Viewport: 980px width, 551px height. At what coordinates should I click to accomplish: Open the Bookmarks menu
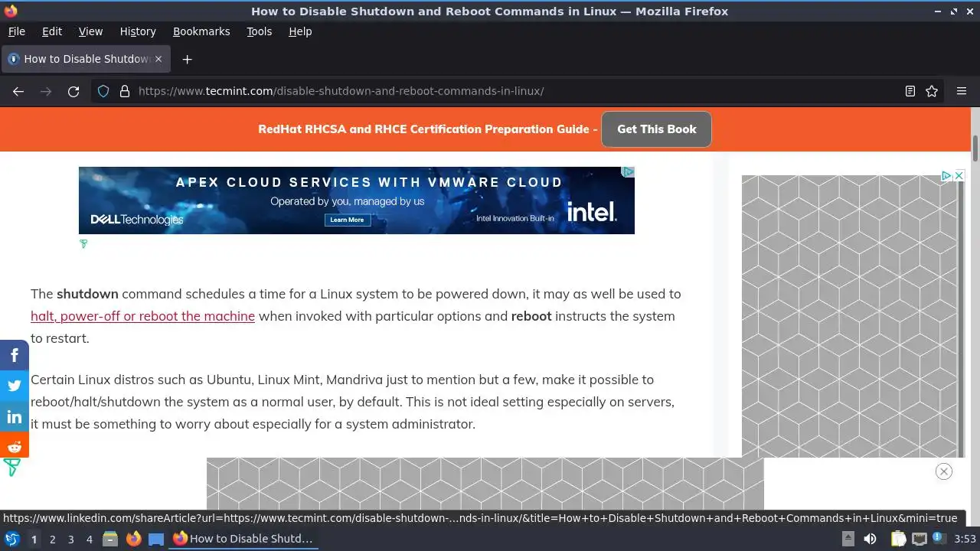(x=201, y=31)
